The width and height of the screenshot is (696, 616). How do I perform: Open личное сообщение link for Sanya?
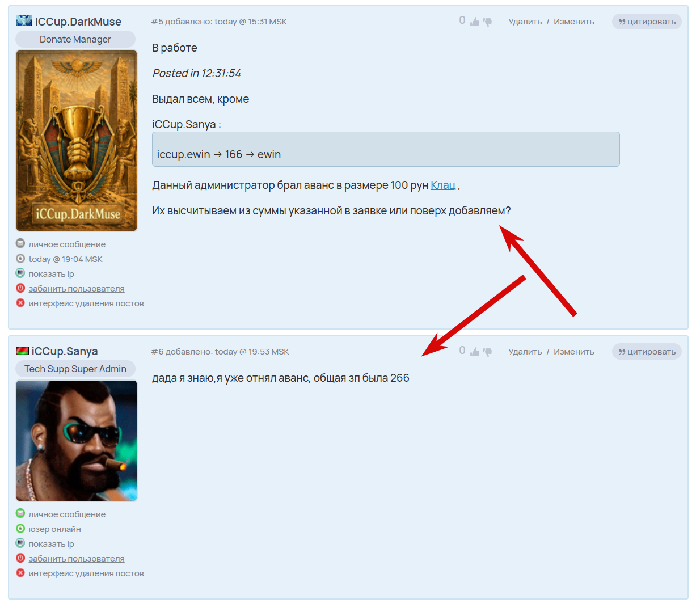tap(67, 514)
